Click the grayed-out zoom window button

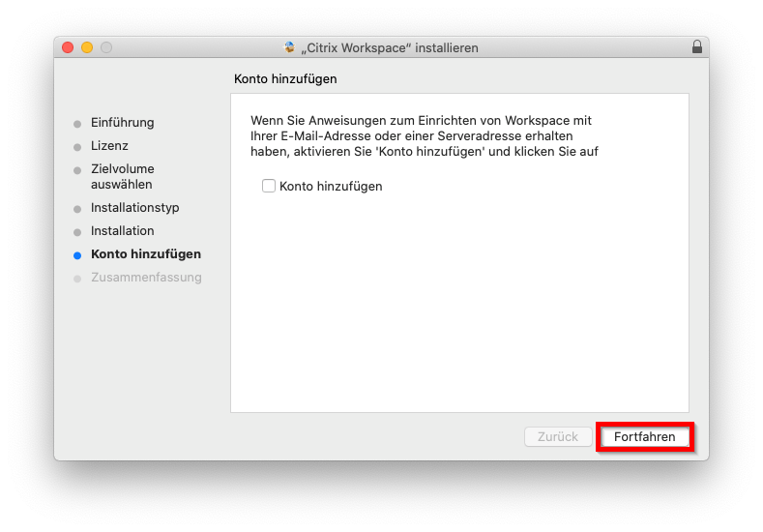coord(106,47)
